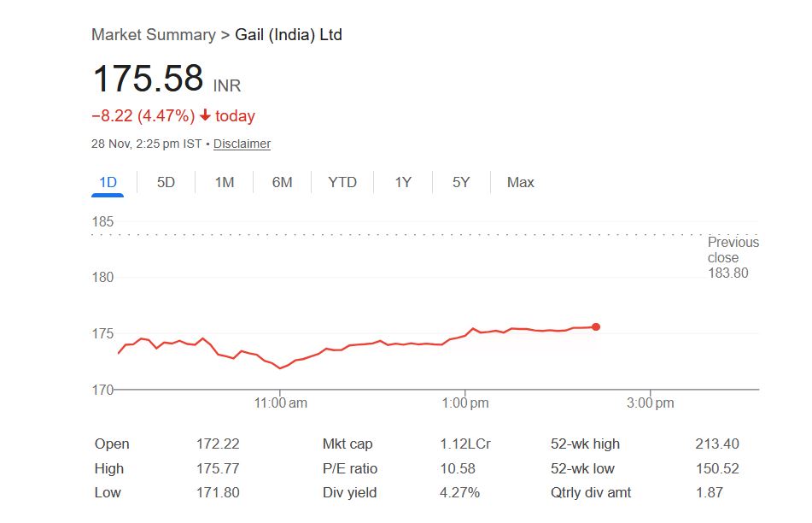
Task: Show the Max range chart
Action: point(520,182)
